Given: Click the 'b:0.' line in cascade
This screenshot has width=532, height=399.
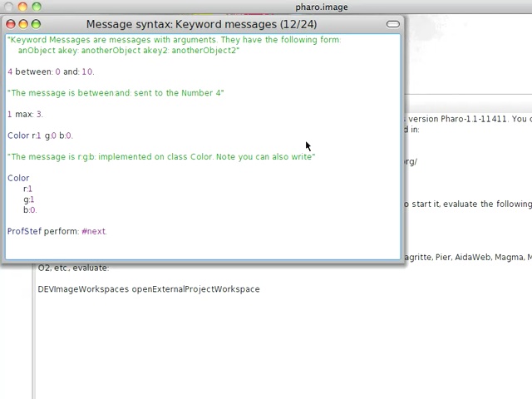Looking at the screenshot, I should tap(30, 209).
